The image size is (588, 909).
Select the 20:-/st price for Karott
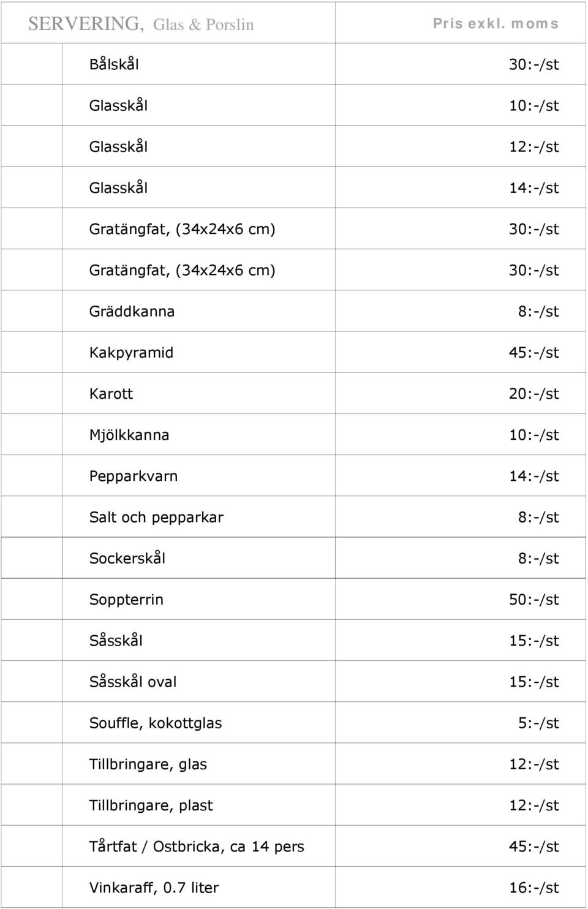(533, 393)
